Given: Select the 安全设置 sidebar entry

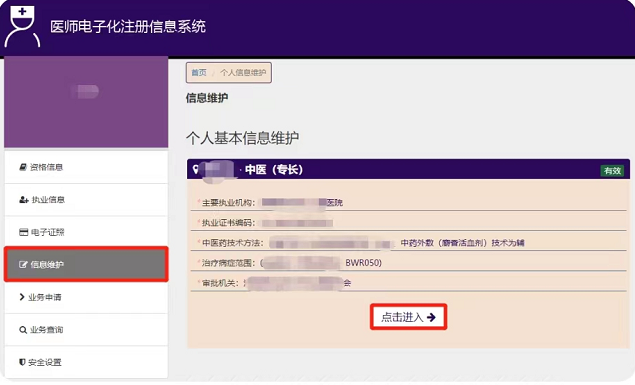Looking at the screenshot, I should click(x=86, y=362).
